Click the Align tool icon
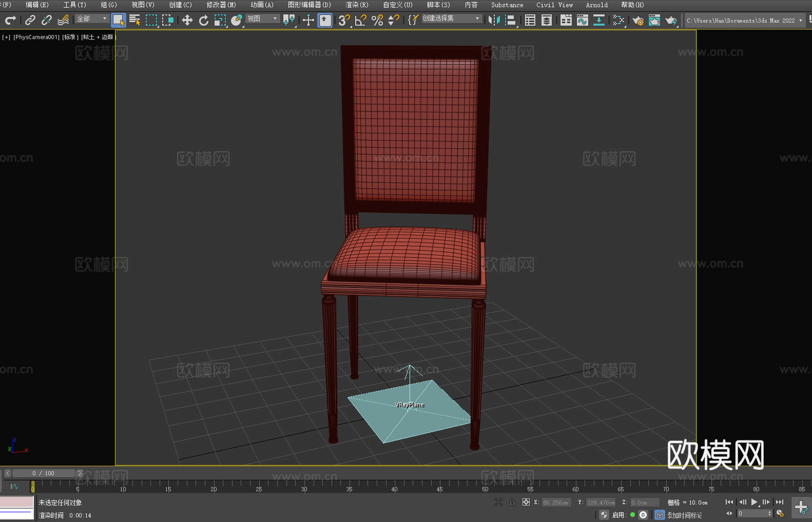 (511, 20)
